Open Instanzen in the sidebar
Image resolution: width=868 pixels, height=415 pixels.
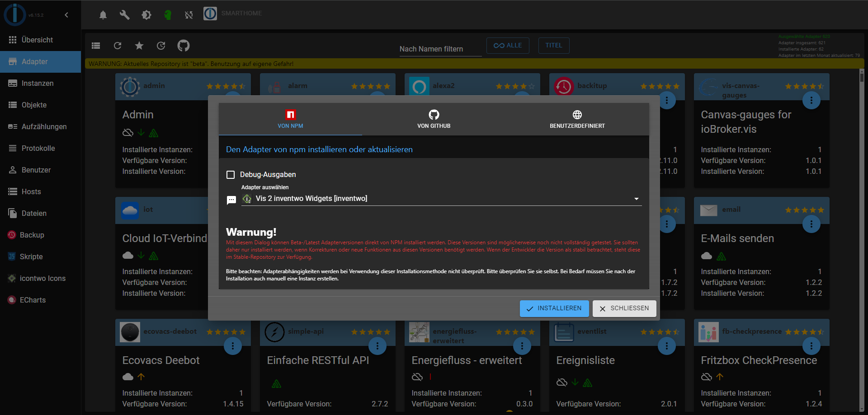pyautogui.click(x=41, y=83)
